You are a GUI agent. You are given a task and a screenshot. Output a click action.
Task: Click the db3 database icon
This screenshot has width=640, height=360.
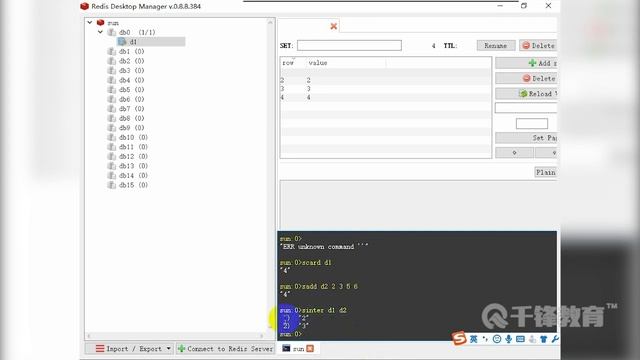coord(111,71)
